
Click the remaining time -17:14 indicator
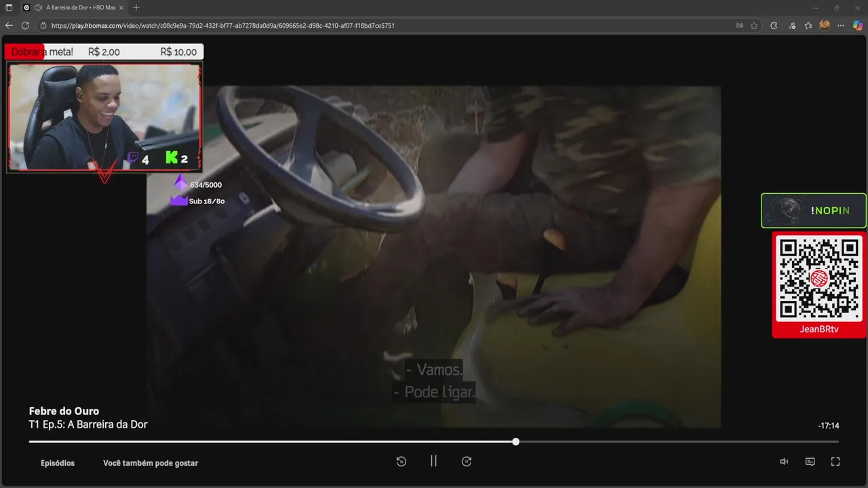[x=829, y=426]
